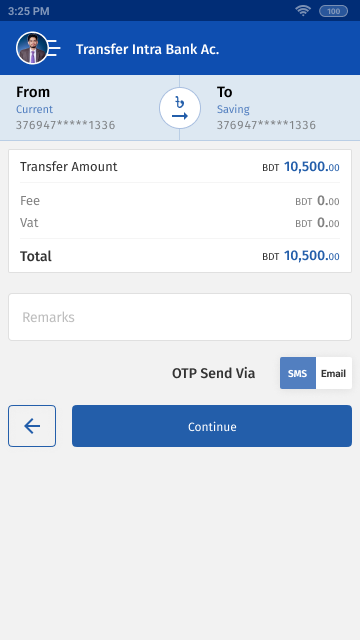Tap the Fee row
The width and height of the screenshot is (360, 640).
click(180, 201)
